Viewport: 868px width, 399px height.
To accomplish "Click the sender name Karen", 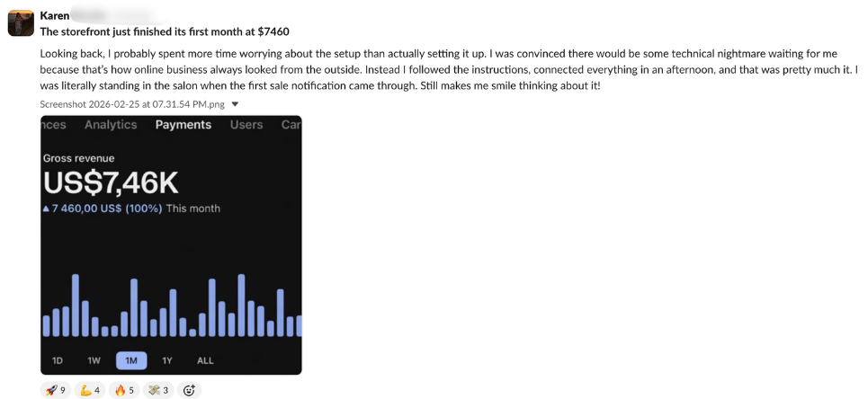I will click(x=55, y=15).
